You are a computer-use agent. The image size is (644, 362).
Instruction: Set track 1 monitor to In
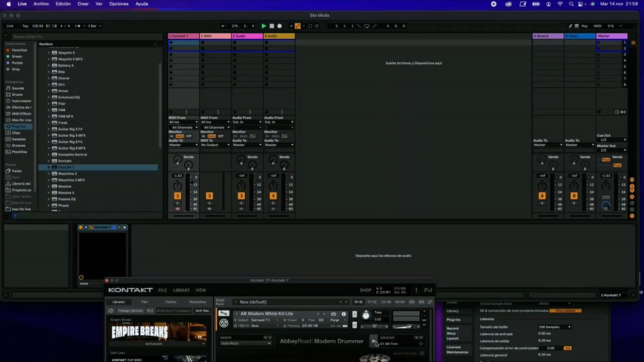[172, 136]
